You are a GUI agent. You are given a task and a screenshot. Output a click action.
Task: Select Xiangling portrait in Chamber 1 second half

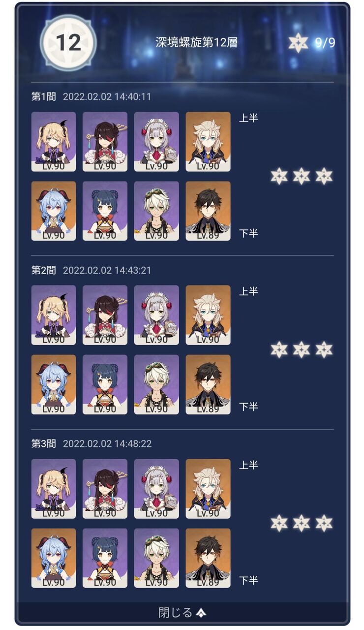click(105, 211)
